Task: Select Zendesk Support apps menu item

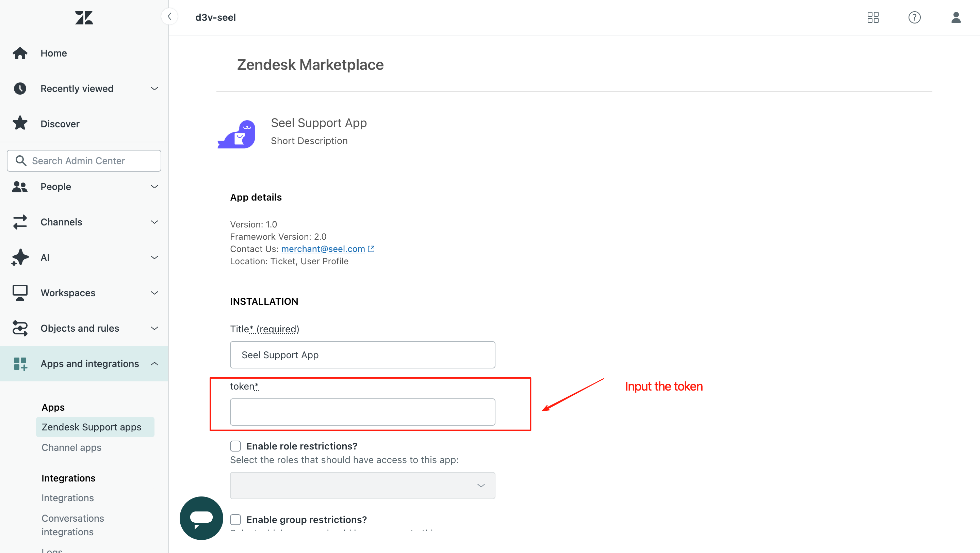Action: [91, 427]
